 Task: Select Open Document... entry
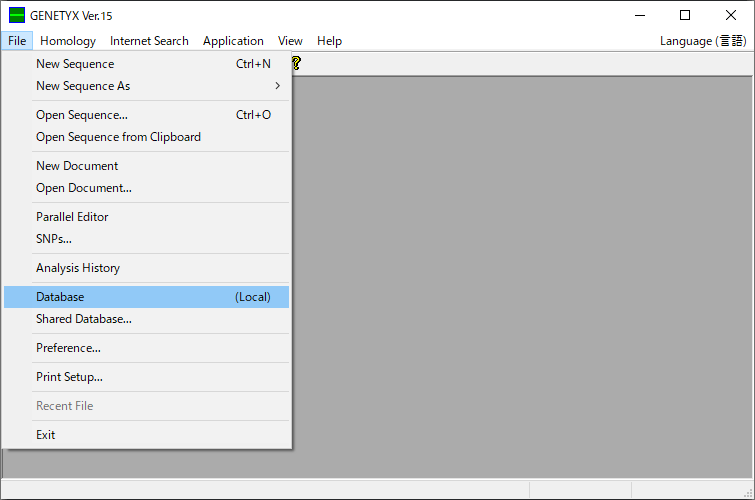tap(146, 188)
